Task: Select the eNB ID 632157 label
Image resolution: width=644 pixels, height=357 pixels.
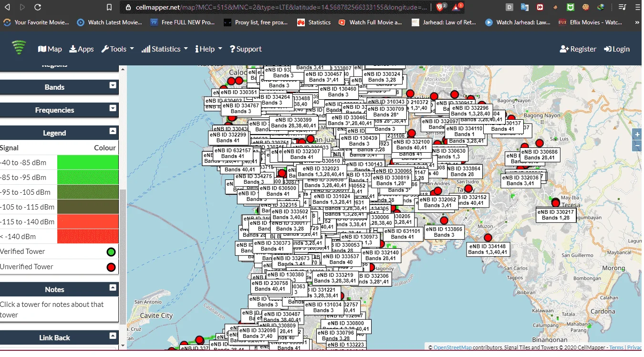Action: (232, 153)
